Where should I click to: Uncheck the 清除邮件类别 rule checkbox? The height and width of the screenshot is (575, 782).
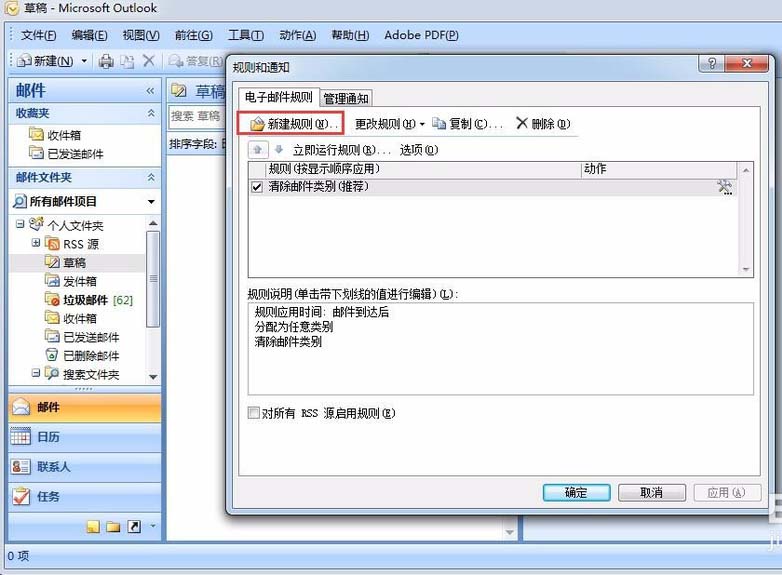click(x=258, y=187)
